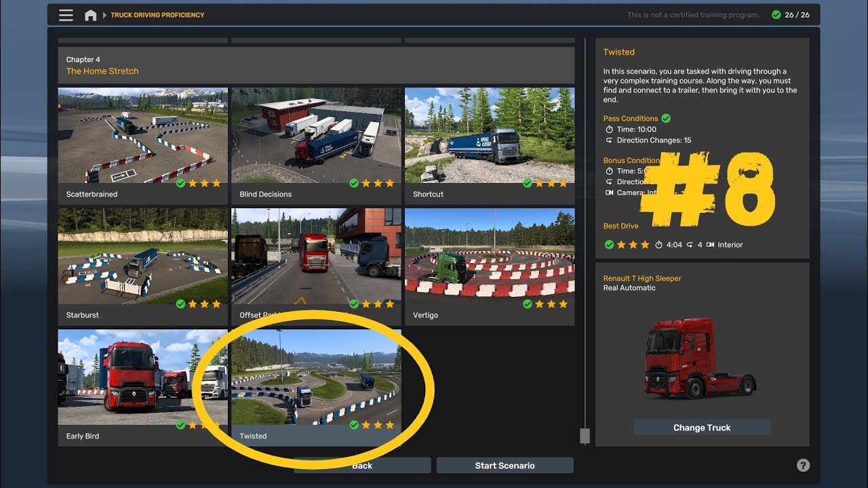
Task: Select the Vertigo scenario thumbnail
Action: point(490,256)
